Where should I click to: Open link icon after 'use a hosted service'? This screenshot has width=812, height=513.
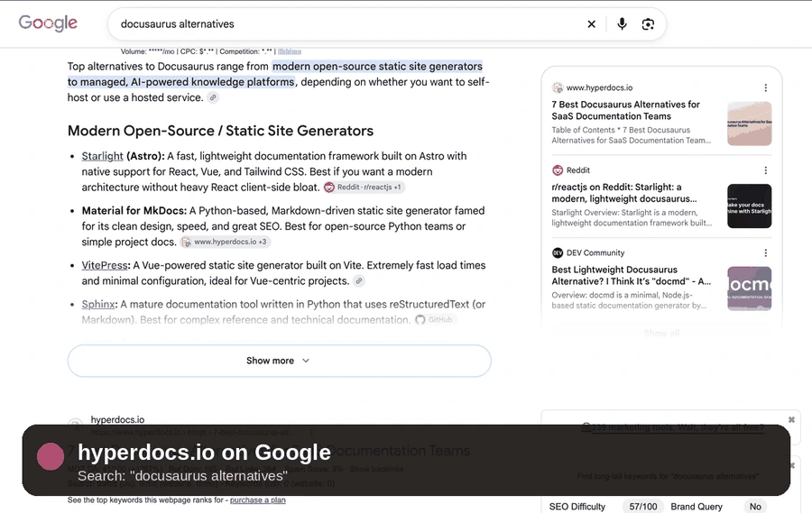213,97
